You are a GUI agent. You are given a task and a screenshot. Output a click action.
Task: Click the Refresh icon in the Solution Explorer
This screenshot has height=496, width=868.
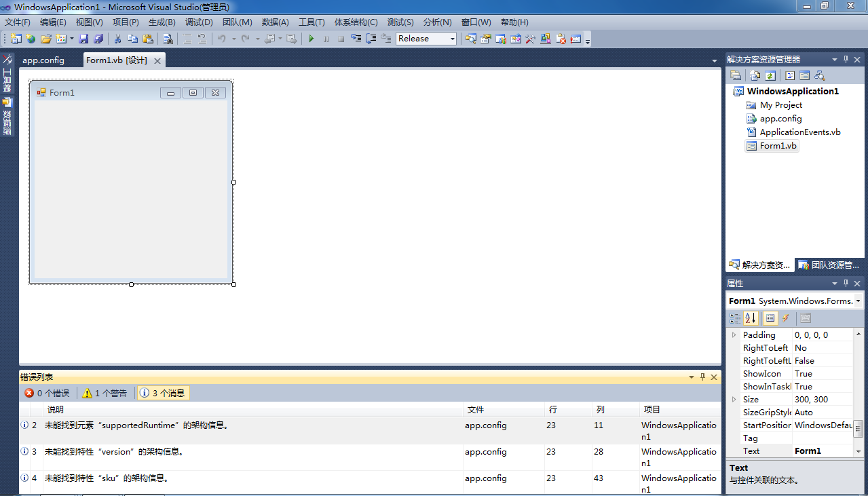(x=770, y=75)
